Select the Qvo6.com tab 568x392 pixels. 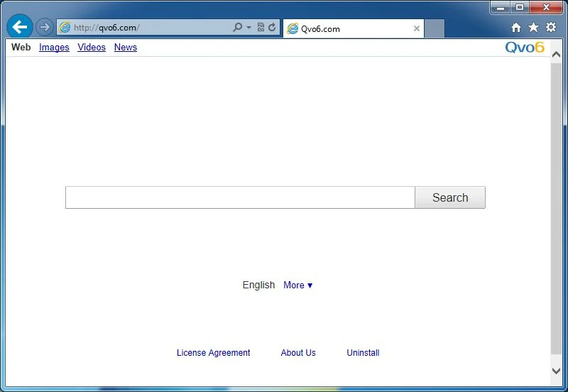353,28
